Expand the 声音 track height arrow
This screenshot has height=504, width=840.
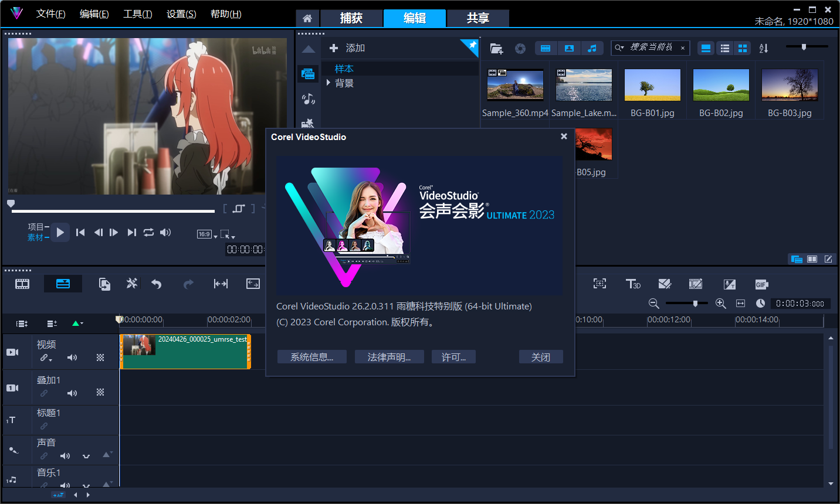107,454
